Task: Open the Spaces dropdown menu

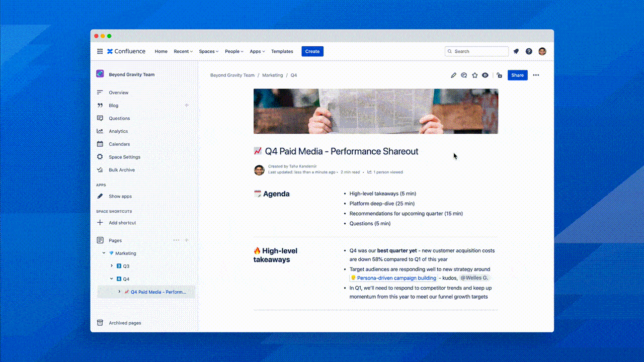Action: 209,51
